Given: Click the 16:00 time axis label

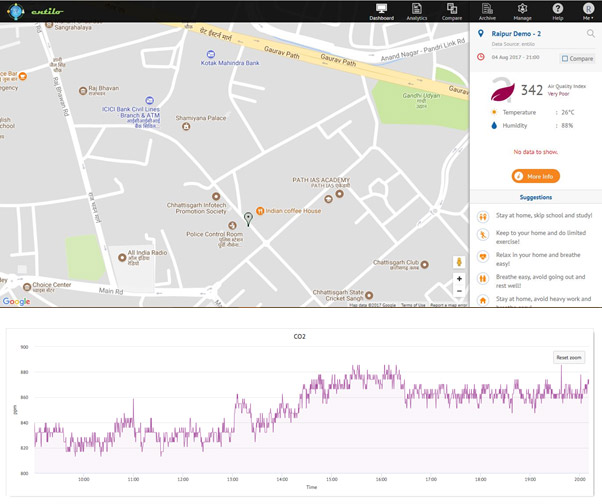Looking at the screenshot, I should pos(381,479).
